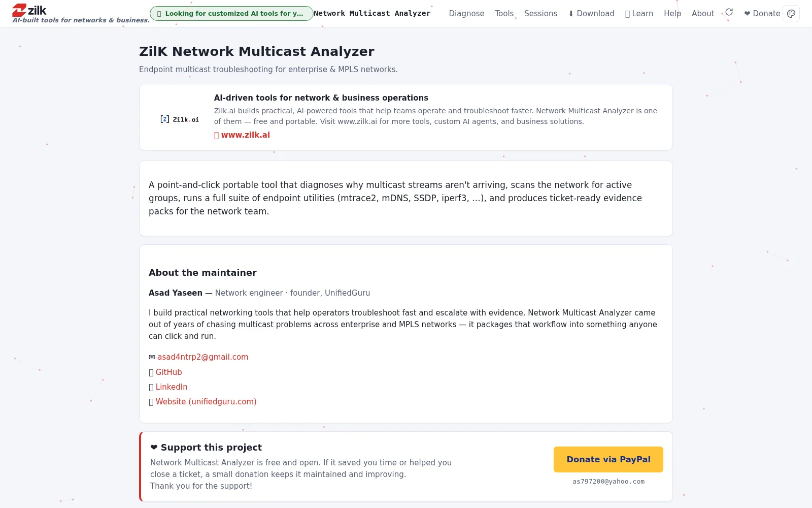Open the maintainer's LinkedIn link

(172, 387)
